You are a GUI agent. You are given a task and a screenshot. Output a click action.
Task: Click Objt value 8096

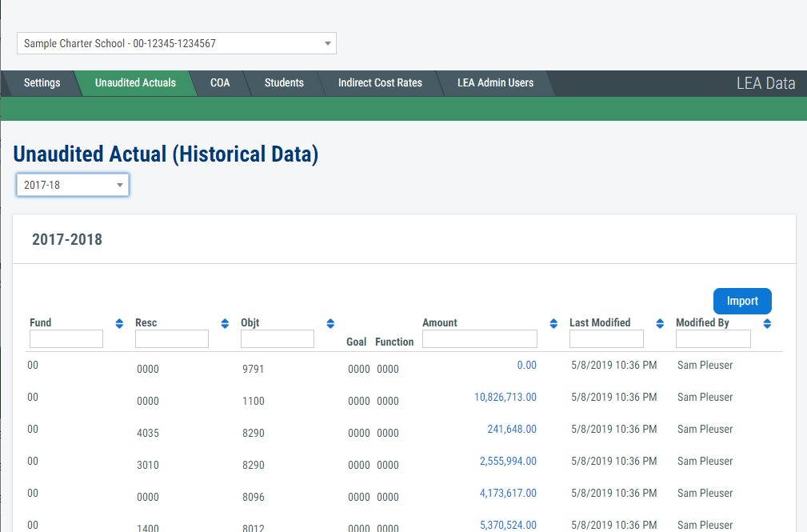point(254,497)
